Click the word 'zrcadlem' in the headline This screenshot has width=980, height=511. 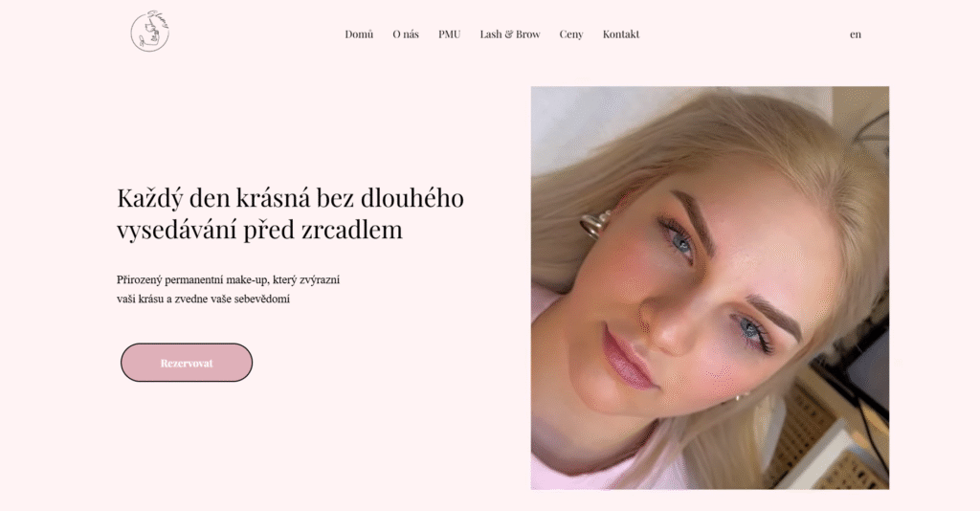(x=352, y=230)
